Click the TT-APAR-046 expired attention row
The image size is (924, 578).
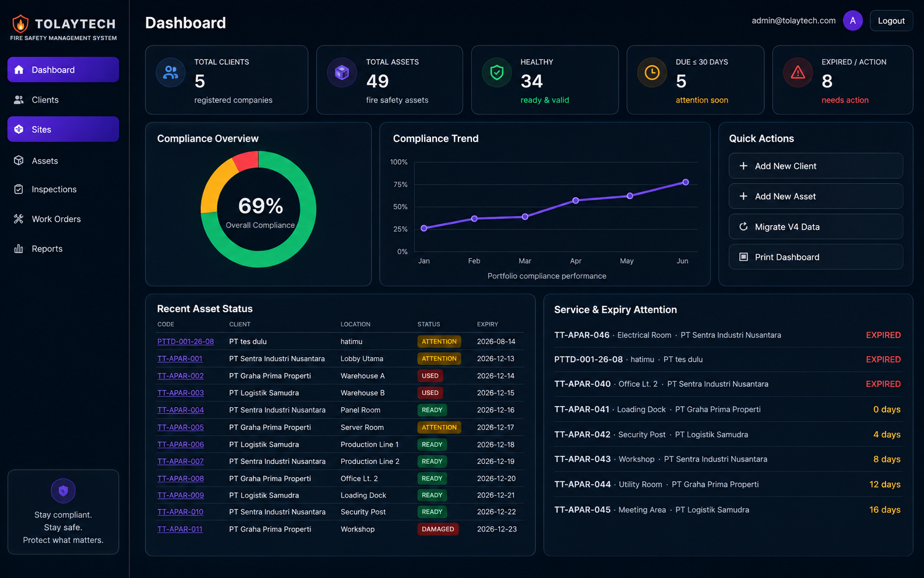coord(728,335)
